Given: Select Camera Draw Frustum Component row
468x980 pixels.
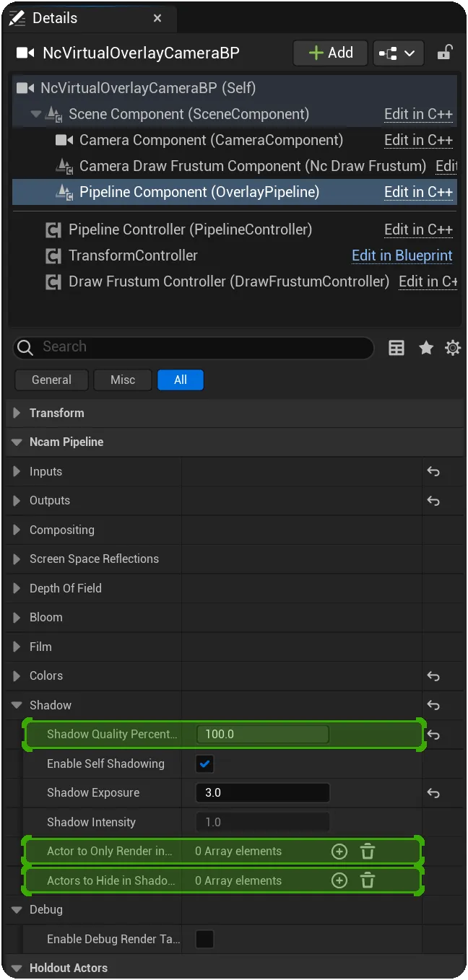Looking at the screenshot, I should point(235,166).
